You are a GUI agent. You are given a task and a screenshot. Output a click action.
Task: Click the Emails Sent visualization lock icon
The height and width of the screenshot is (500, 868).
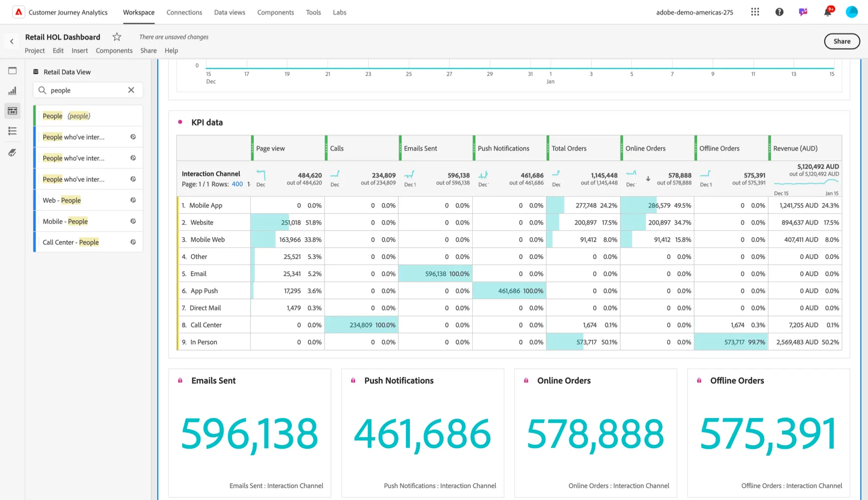(180, 380)
